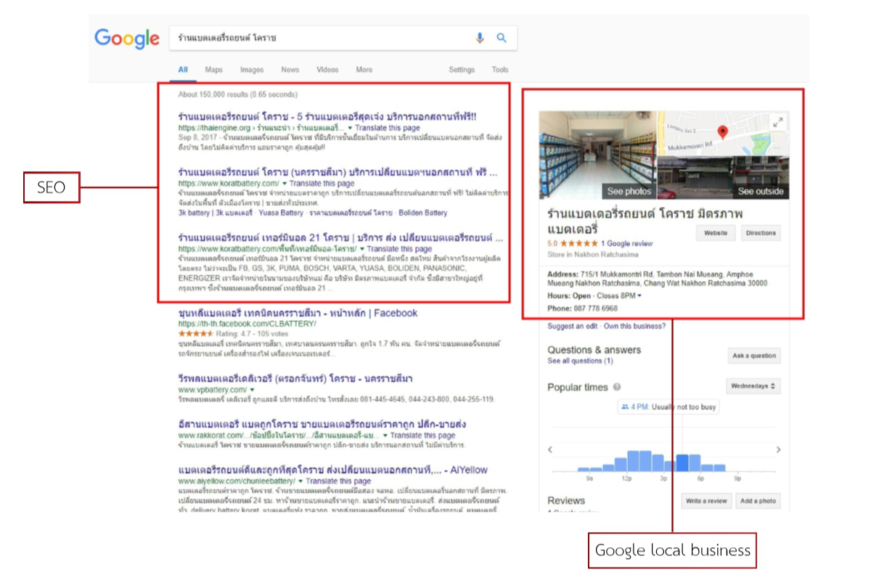Image resolution: width=871 pixels, height=588 pixels.
Task: Open the อีสานแบตเตอรี่ rakkorat result title
Action: (322, 424)
